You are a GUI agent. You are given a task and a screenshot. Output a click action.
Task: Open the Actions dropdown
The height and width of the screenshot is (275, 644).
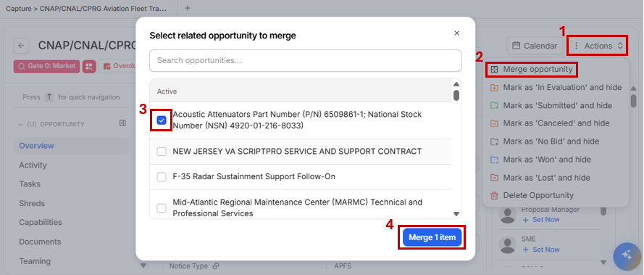click(x=598, y=46)
